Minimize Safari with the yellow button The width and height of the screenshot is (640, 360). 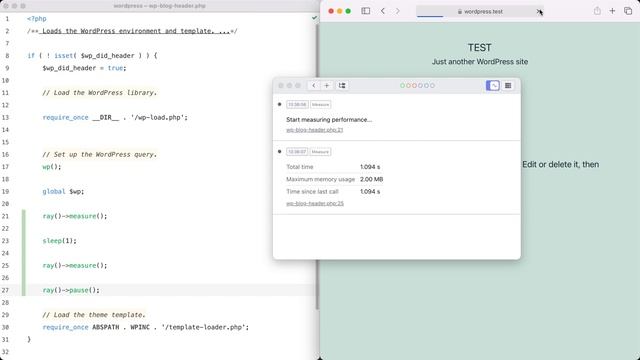click(340, 11)
